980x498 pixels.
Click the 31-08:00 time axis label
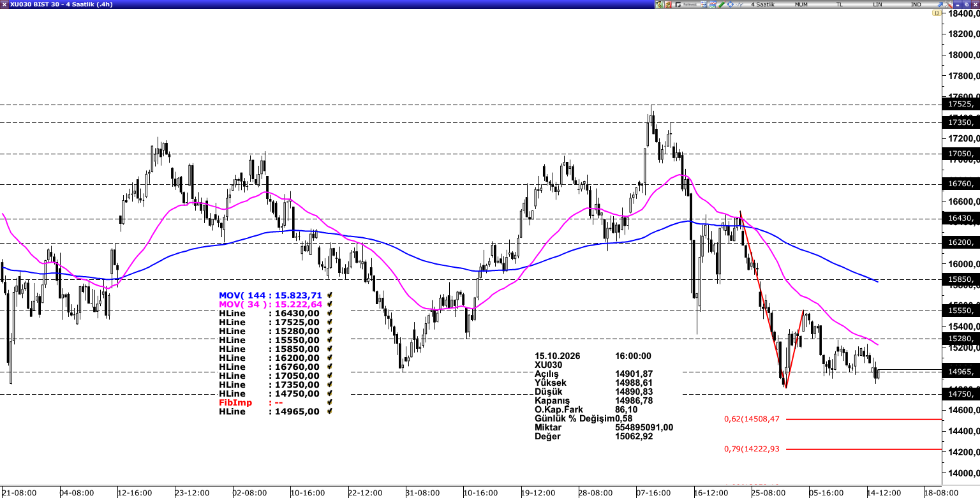click(422, 493)
